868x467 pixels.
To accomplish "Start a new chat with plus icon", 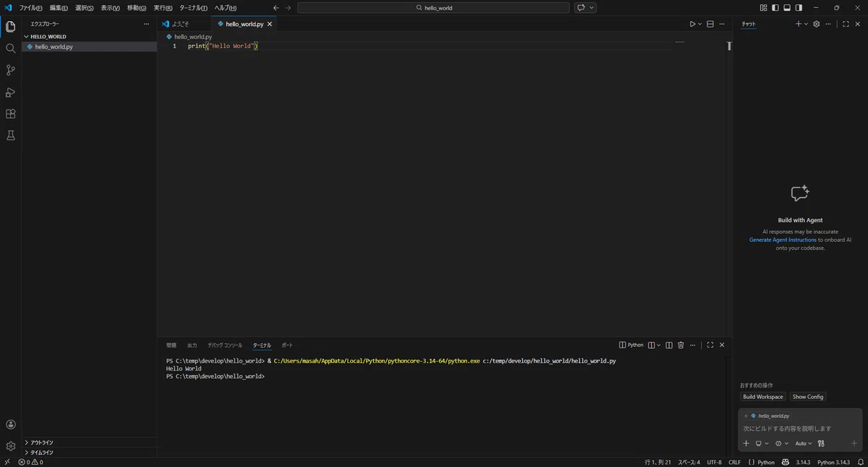I will click(x=799, y=24).
